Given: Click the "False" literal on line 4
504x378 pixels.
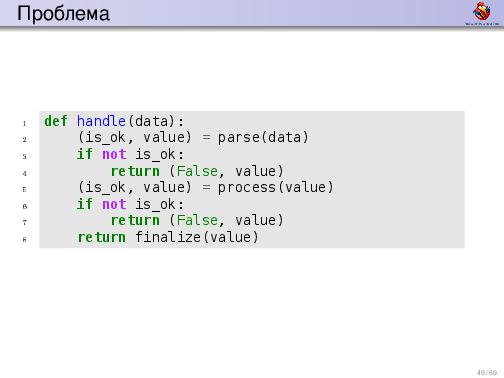Looking at the screenshot, I should [197, 171].
